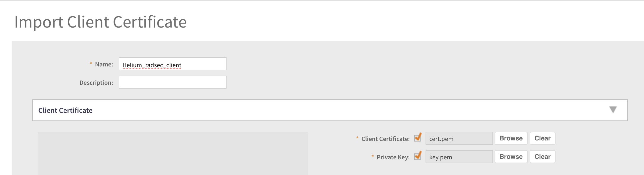Image resolution: width=644 pixels, height=175 pixels.
Task: Collapse the Client Certificate section triangle
Action: 613,110
